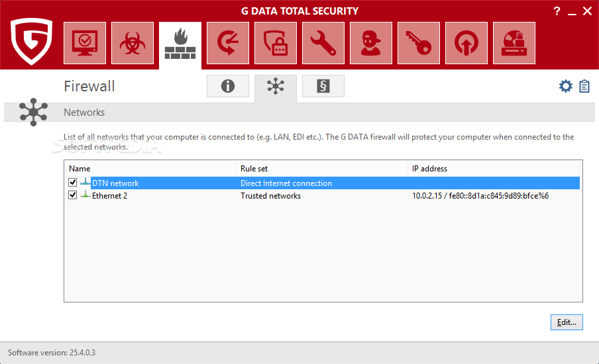
Task: Open help via question mark icon
Action: point(557,11)
